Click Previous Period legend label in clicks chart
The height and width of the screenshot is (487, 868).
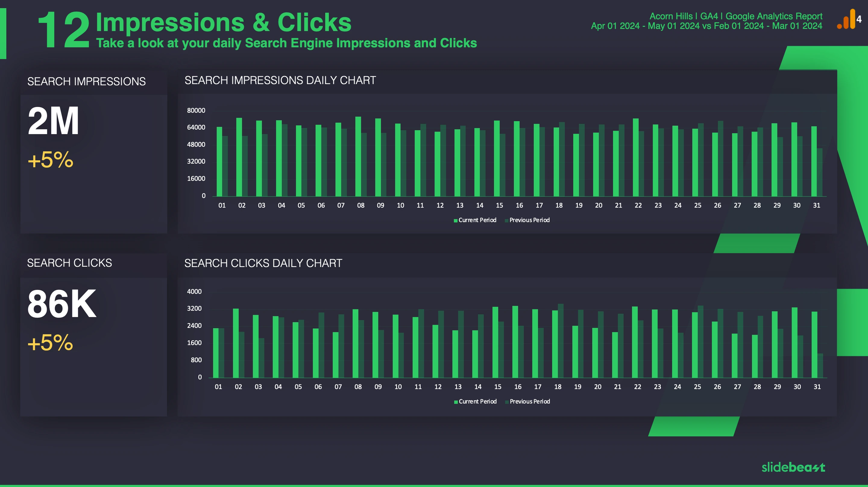pos(530,401)
